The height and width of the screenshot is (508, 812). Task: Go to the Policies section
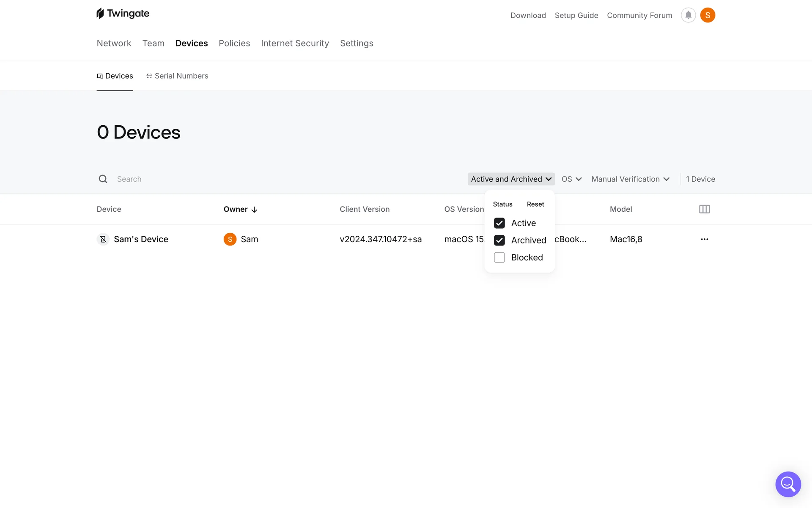tap(234, 43)
